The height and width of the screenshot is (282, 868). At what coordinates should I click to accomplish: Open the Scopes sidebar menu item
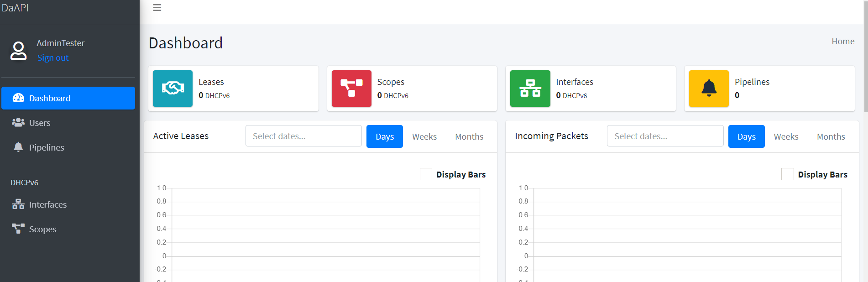click(68, 229)
